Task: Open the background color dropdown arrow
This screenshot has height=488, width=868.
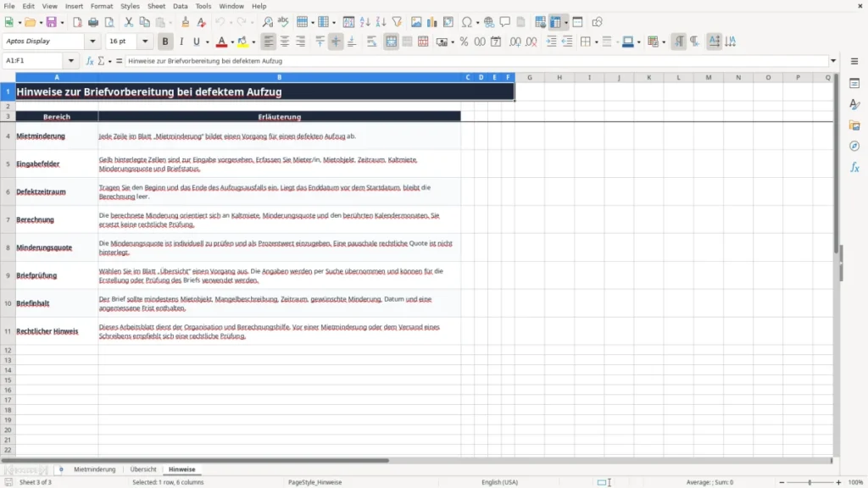Action: 253,42
